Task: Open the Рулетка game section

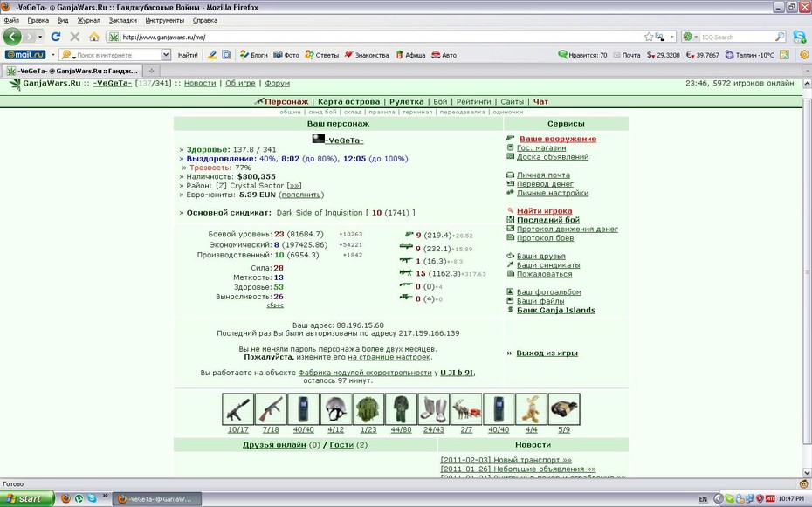Action: [407, 102]
